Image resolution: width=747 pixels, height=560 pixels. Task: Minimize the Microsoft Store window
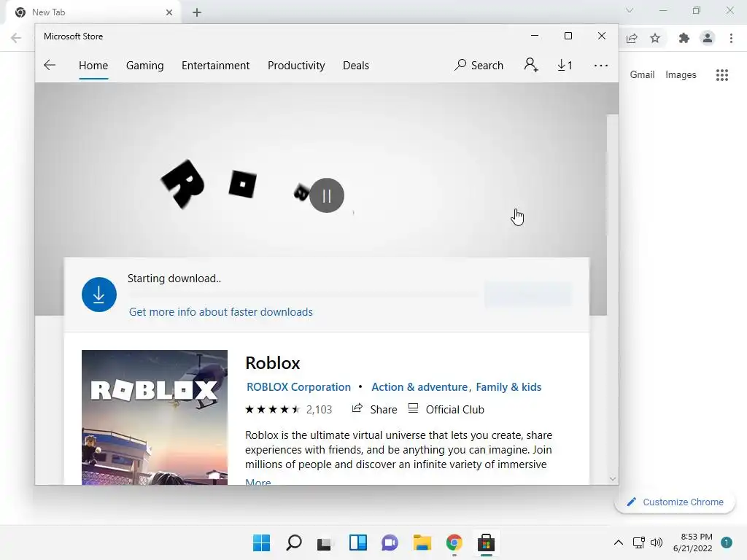click(x=535, y=36)
